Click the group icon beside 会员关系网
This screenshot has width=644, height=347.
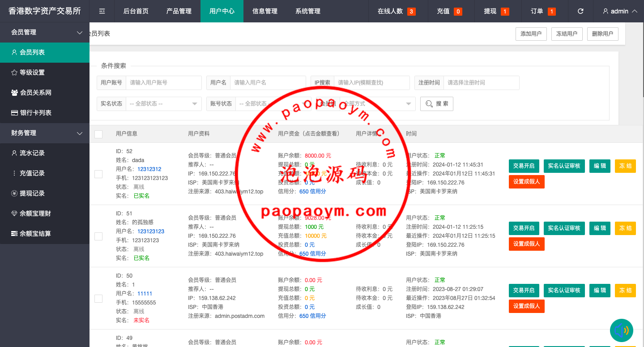pos(14,93)
